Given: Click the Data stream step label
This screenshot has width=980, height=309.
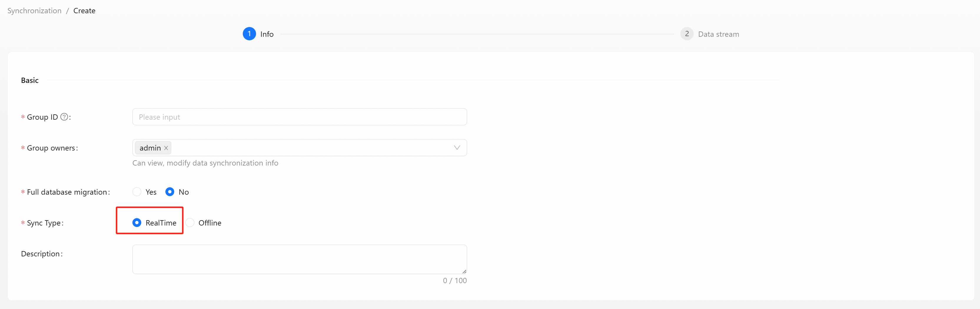Looking at the screenshot, I should pyautogui.click(x=718, y=34).
